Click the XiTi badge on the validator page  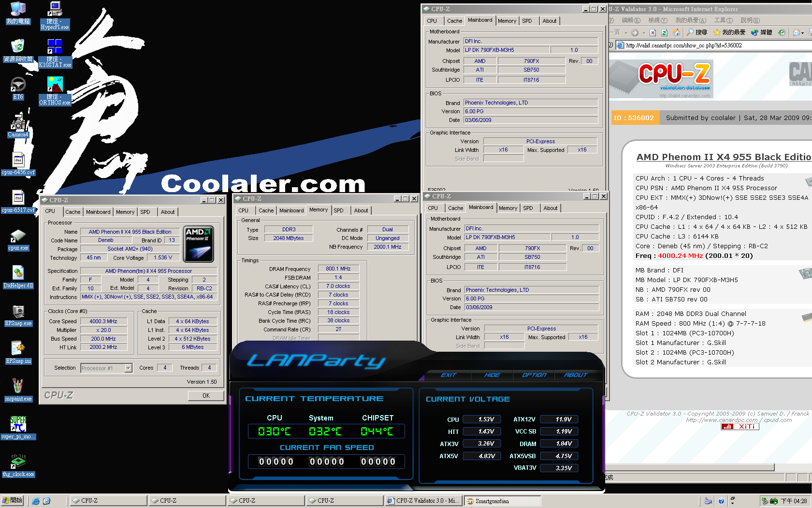(x=739, y=426)
